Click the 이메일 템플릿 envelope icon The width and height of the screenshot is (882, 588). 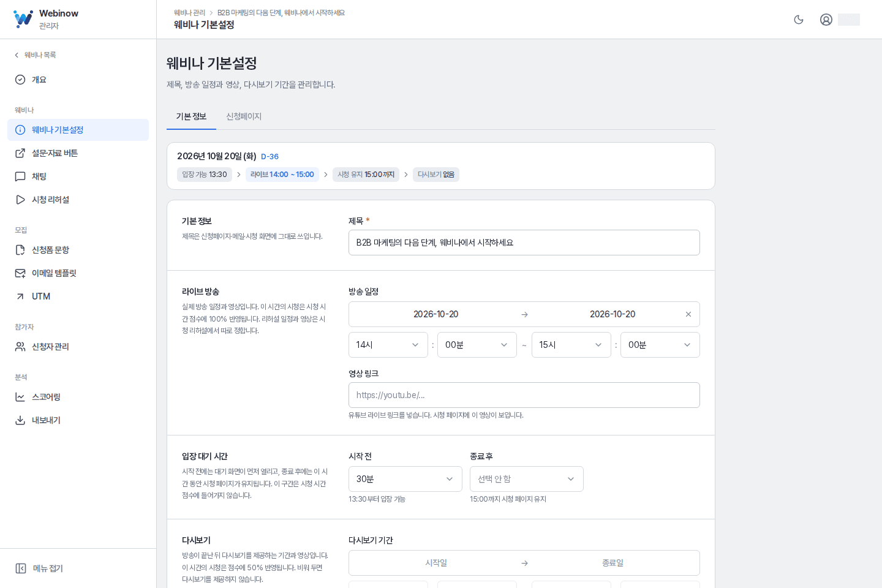20,273
